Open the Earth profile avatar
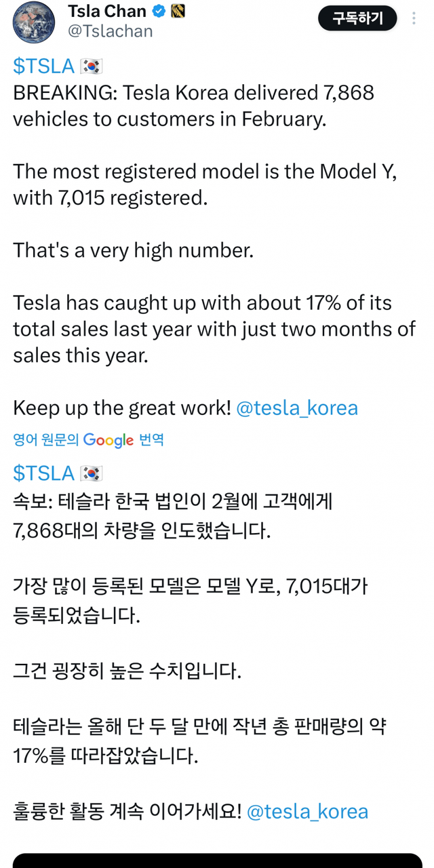The width and height of the screenshot is (434, 868). 33,22
